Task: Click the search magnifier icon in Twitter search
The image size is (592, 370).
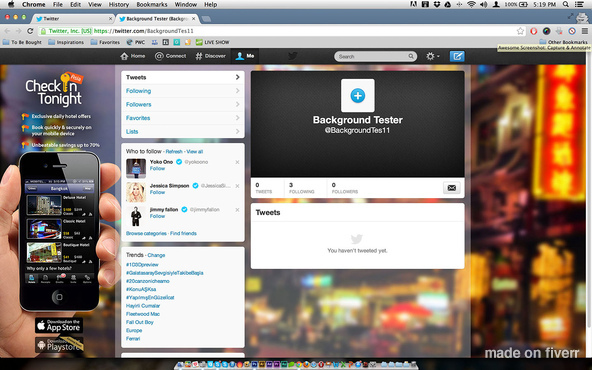Action: click(411, 56)
